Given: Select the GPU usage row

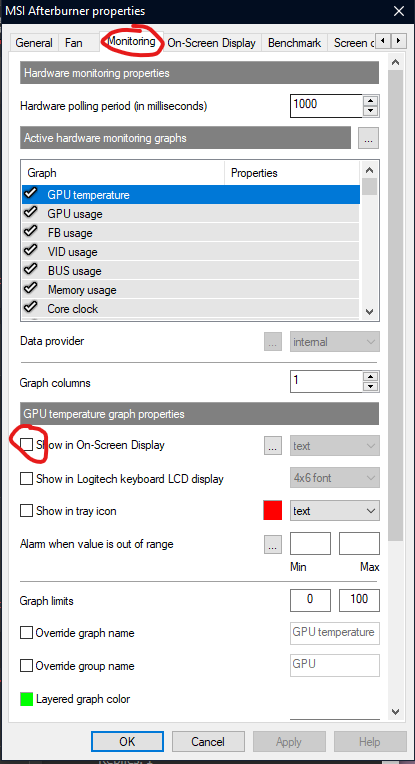Looking at the screenshot, I should pos(190,214).
